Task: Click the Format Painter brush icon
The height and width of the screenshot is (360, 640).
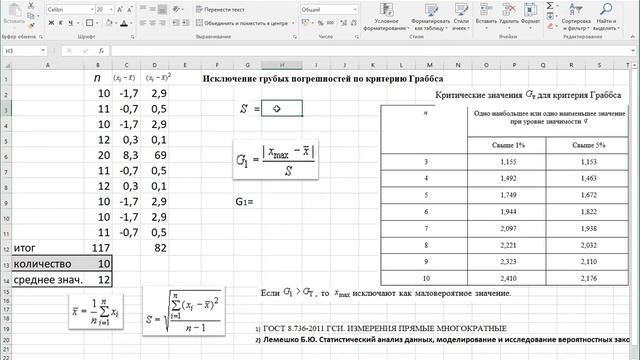Action: click(31, 25)
